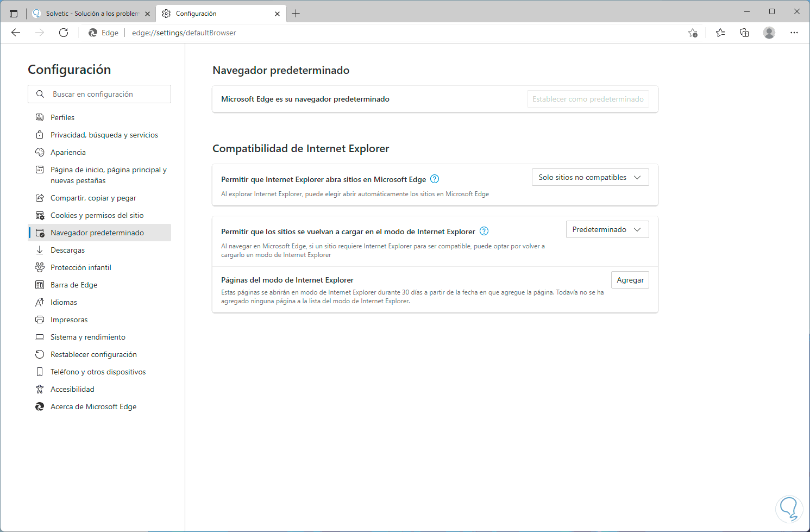Viewport: 810px width, 532px height.
Task: Open the Collections icon in toolbar
Action: pyautogui.click(x=744, y=33)
